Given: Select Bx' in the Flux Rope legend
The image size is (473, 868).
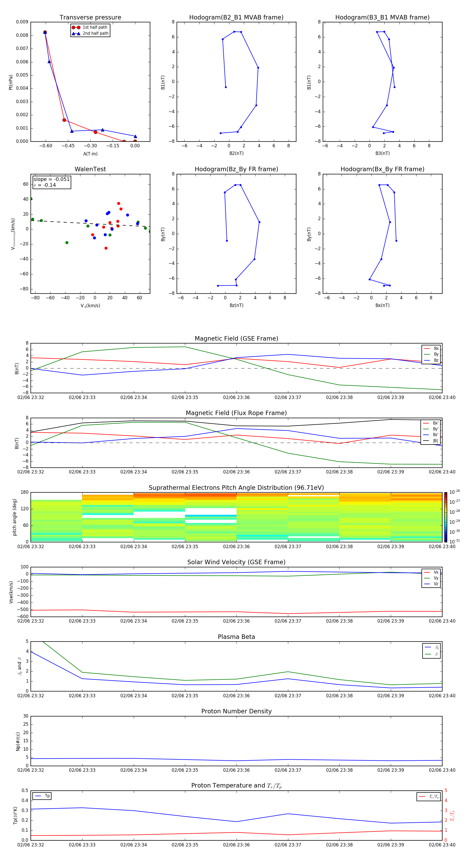Looking at the screenshot, I should [x=431, y=423].
